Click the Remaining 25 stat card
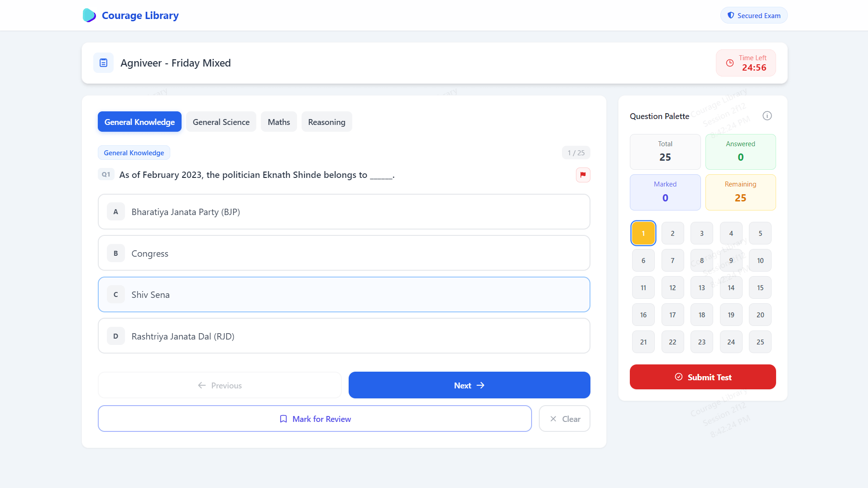The image size is (868, 488). pyautogui.click(x=740, y=192)
